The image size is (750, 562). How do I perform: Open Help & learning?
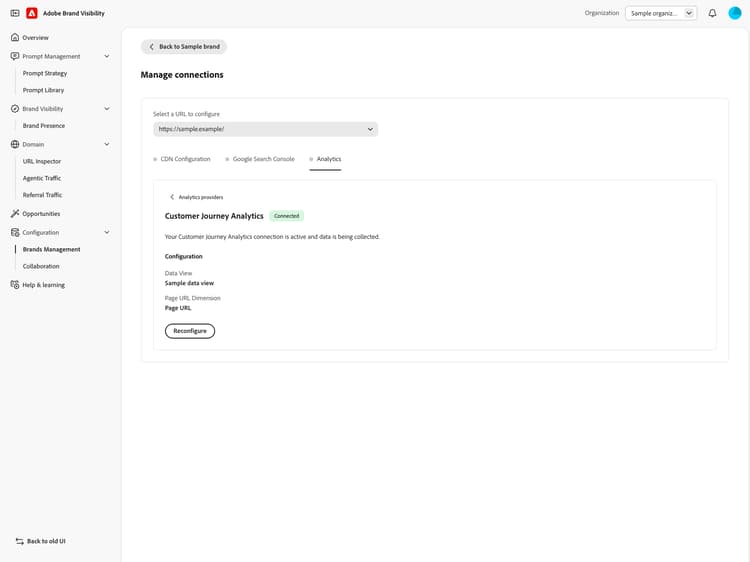click(x=44, y=285)
